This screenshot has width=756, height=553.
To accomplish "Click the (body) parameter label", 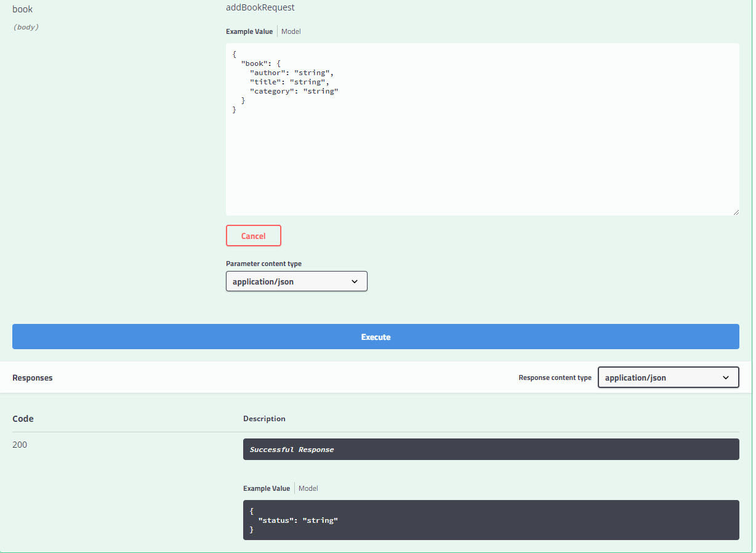I will [x=26, y=27].
